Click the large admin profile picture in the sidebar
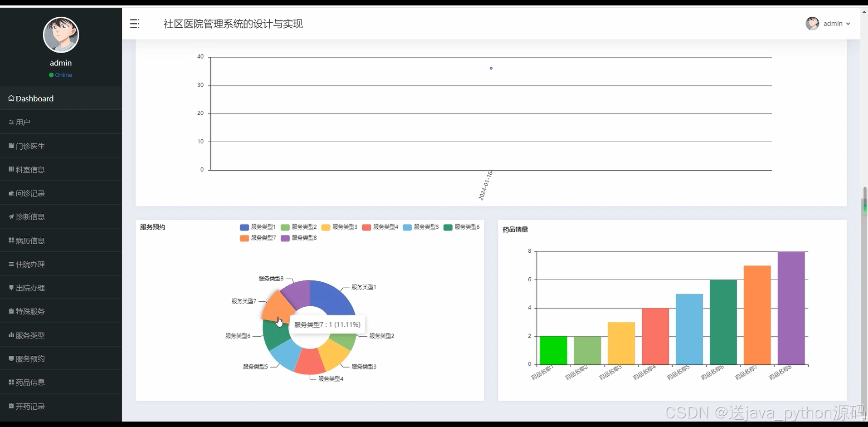Screen dimensions: 868x427 [x=61, y=35]
